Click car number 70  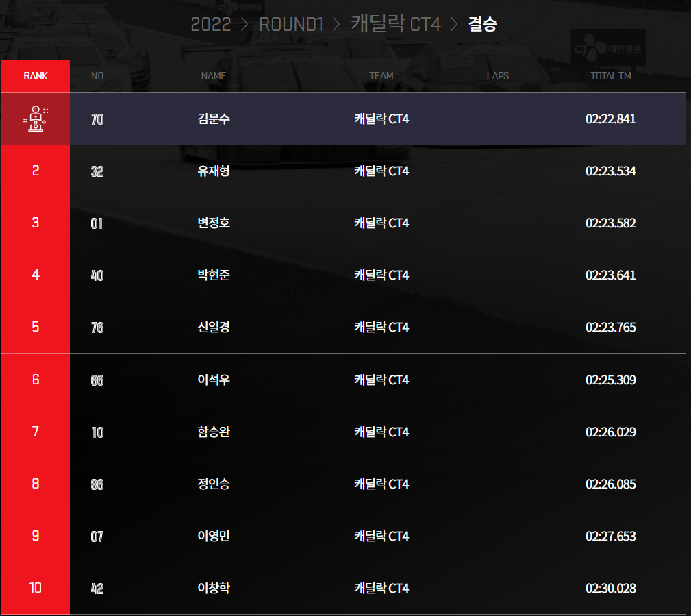tap(97, 119)
